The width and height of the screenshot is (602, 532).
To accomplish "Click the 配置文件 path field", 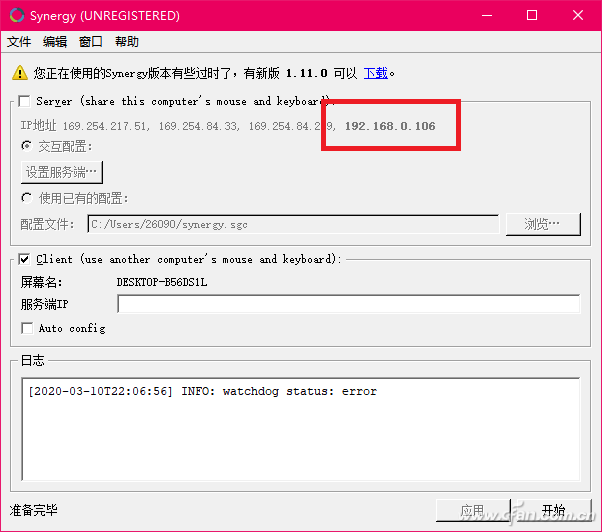I will tap(293, 225).
